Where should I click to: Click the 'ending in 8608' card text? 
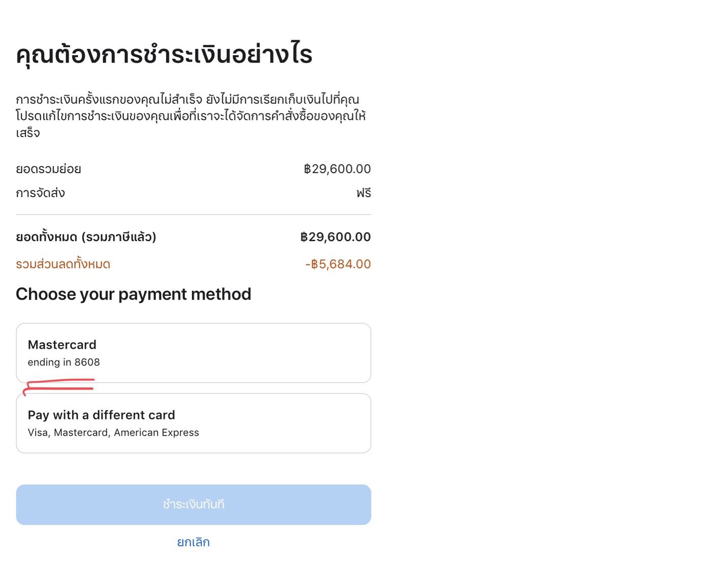63,362
